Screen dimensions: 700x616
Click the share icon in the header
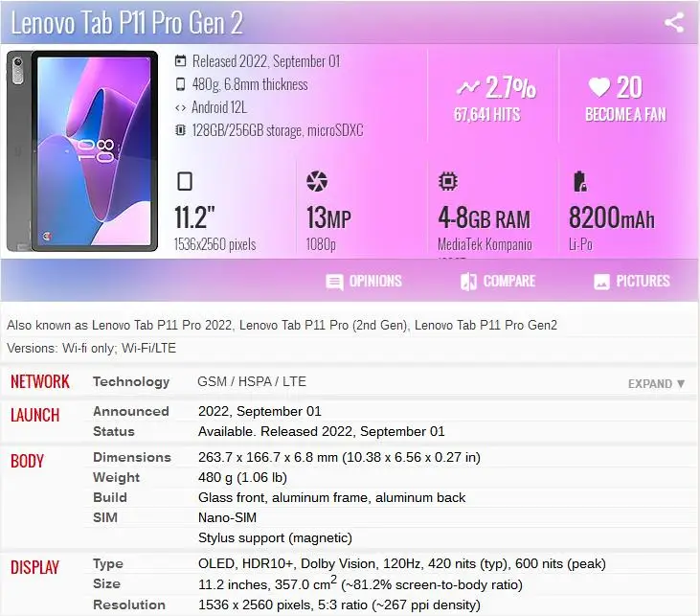[x=674, y=22]
